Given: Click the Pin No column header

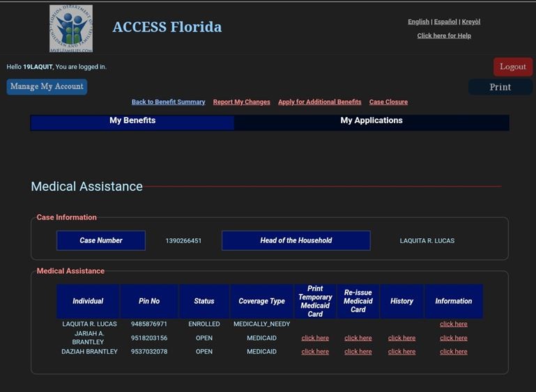Looking at the screenshot, I should click(x=149, y=301).
